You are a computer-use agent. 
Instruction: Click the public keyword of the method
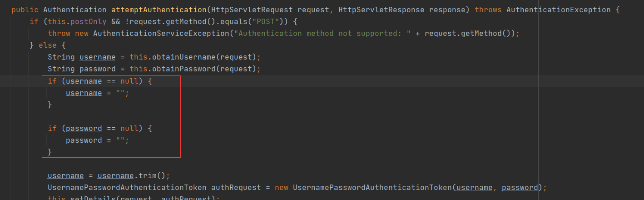25,10
